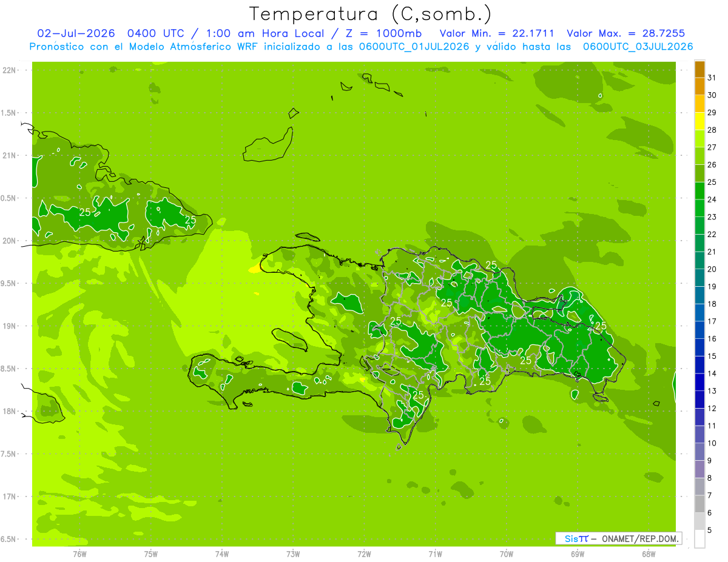Screen dimensions: 728x562
Task: Click the 'ONAMET/REP.DOM.' credit label
Action: pyautogui.click(x=641, y=538)
